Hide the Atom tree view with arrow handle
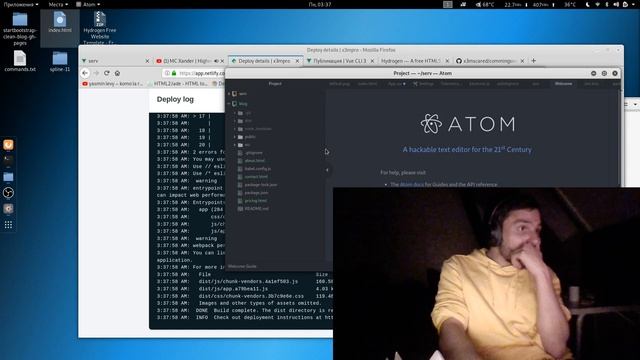 tap(327, 170)
